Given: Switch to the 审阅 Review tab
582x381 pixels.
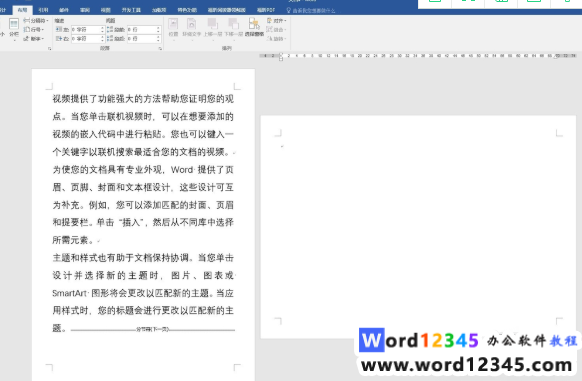Looking at the screenshot, I should [85, 10].
